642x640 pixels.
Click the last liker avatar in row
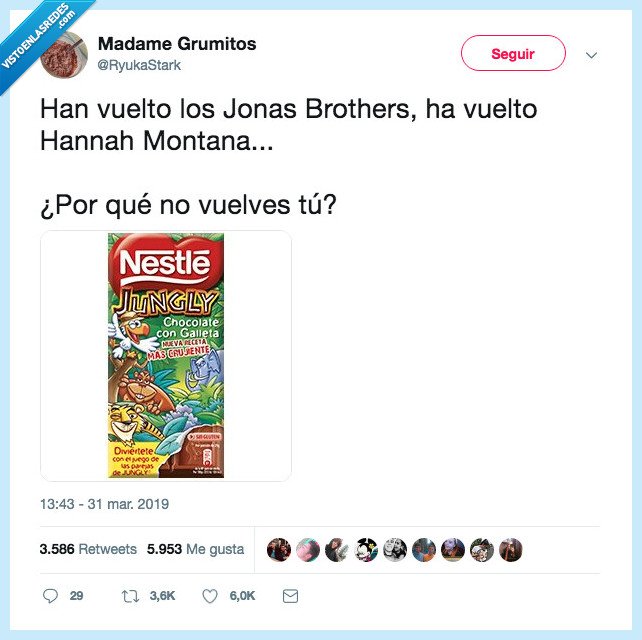(x=511, y=550)
